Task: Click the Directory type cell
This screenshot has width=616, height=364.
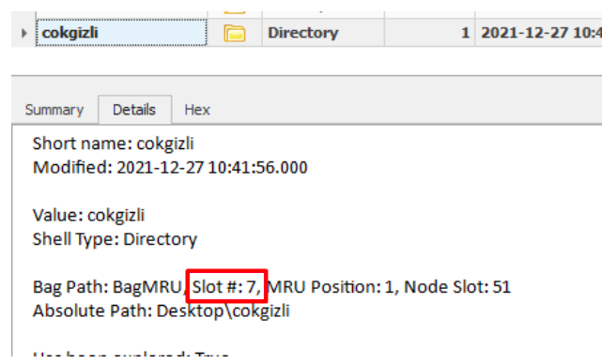Action: click(323, 33)
